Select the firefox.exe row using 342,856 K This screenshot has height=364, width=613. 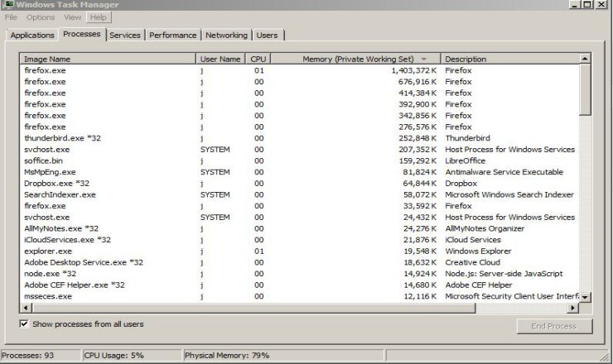tap(300, 116)
